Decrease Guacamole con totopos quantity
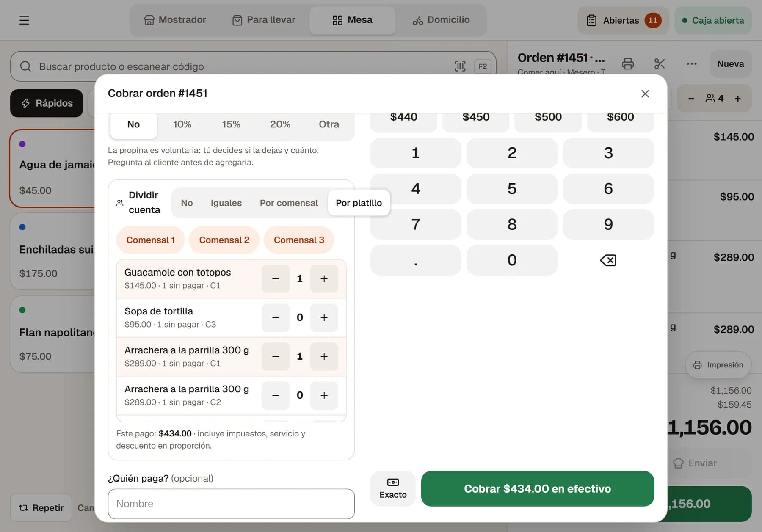762x532 pixels. click(x=276, y=278)
